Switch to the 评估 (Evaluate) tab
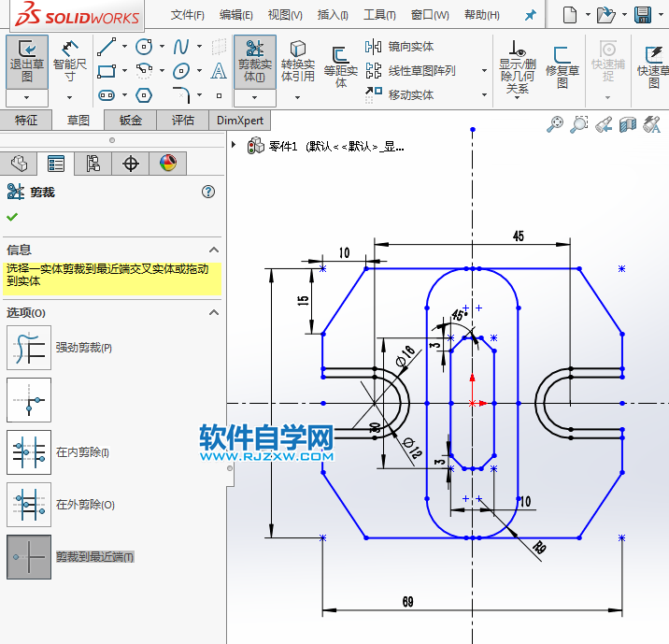Screen dimensions: 669x644 182,120
